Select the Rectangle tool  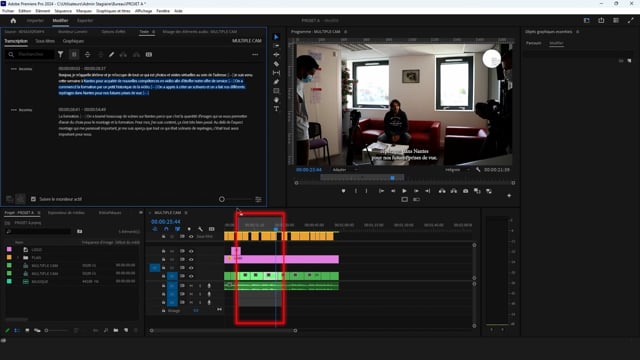[276, 91]
